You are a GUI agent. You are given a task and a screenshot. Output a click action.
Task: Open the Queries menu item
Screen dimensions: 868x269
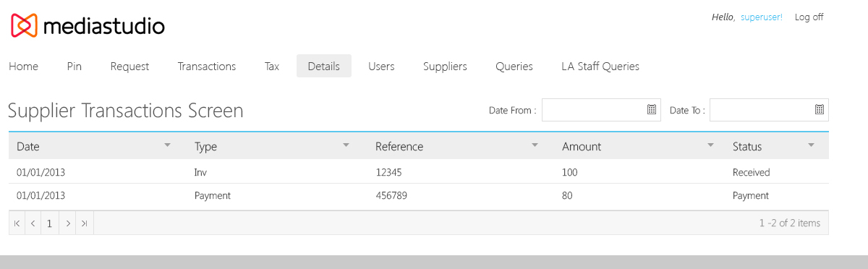click(514, 66)
